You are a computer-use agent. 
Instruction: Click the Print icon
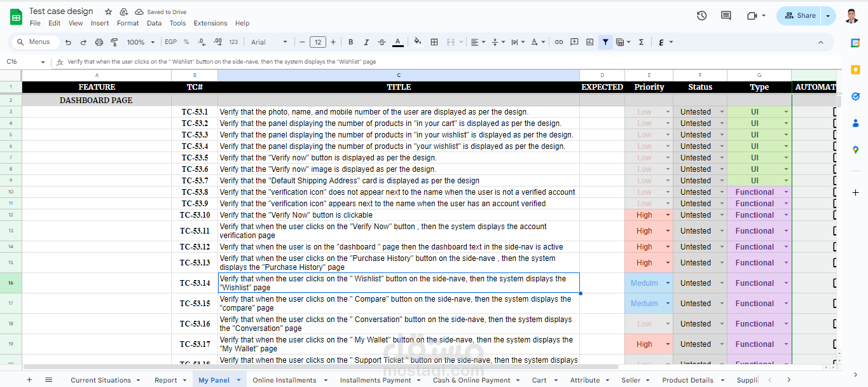coord(99,42)
